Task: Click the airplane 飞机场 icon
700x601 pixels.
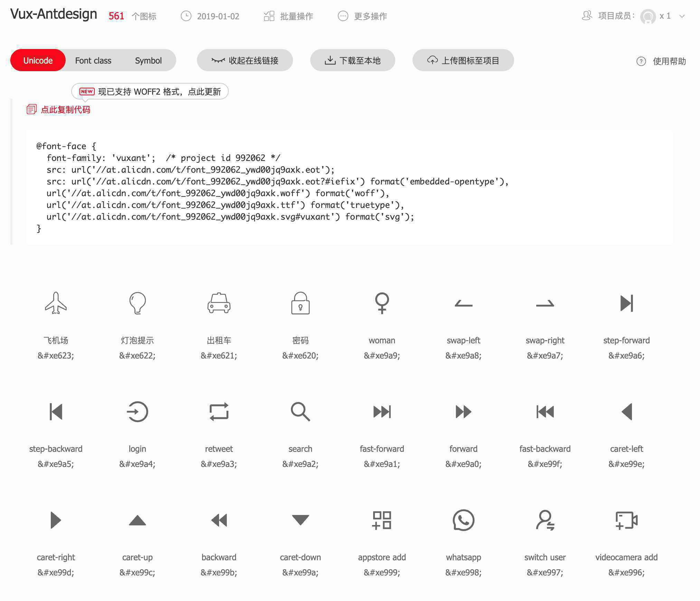Action: 56,303
